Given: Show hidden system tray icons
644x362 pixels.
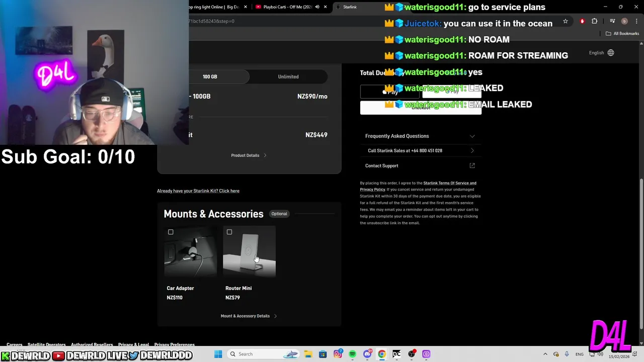Looking at the screenshot, I should click(545, 354).
